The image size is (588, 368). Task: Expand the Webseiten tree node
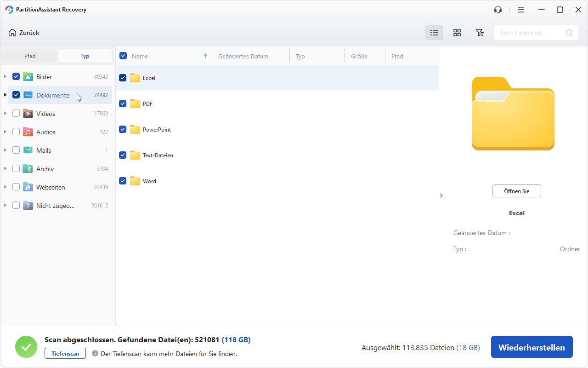click(x=6, y=187)
